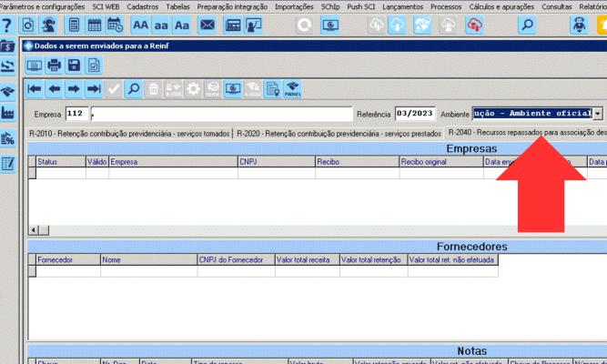Open the Importações menu
This screenshot has height=364, width=607.
[294, 6]
